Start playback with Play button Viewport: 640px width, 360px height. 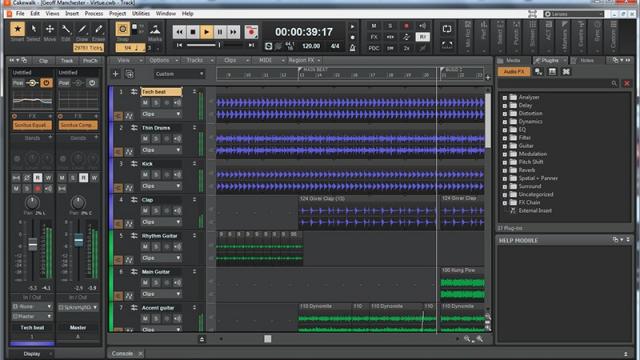pos(207,32)
